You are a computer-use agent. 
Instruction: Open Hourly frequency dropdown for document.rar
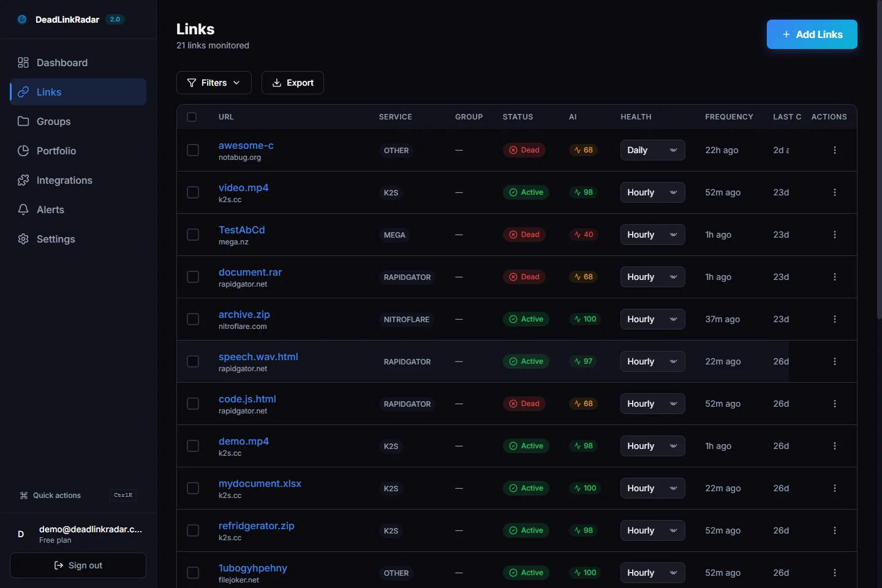(652, 277)
